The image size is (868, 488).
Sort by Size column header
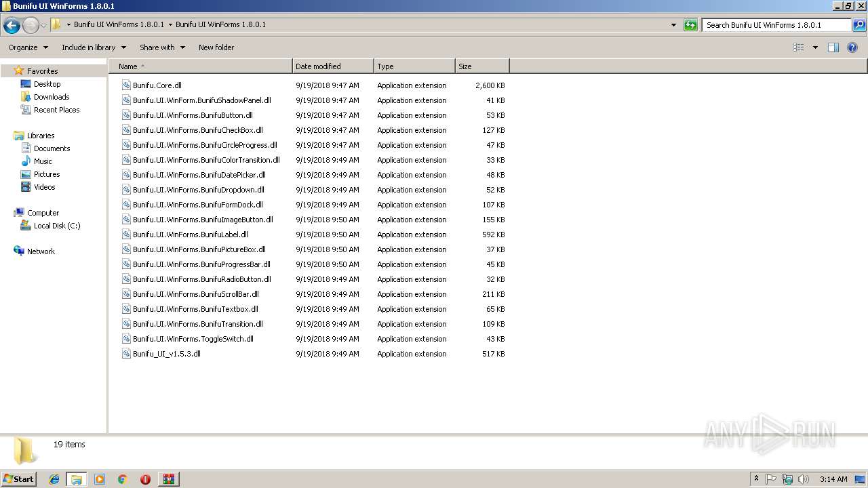[482, 66]
